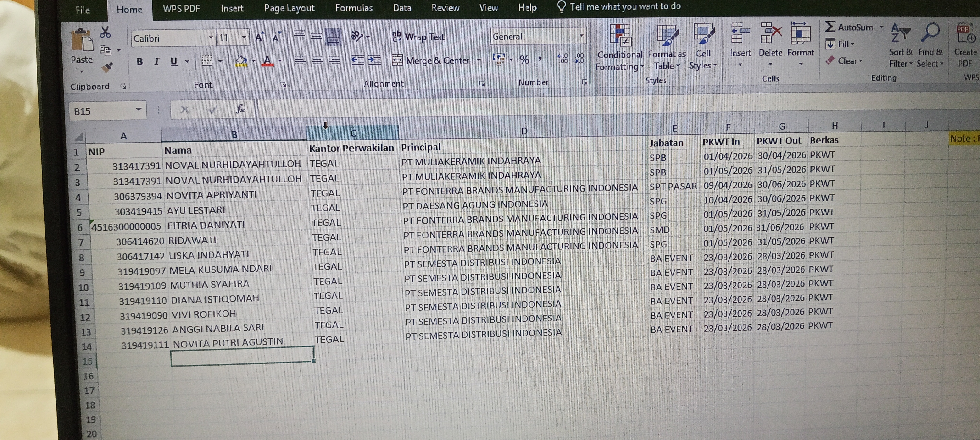Expand the AutoSum dropdown arrow
Viewport: 980px width, 440px height.
[881, 27]
